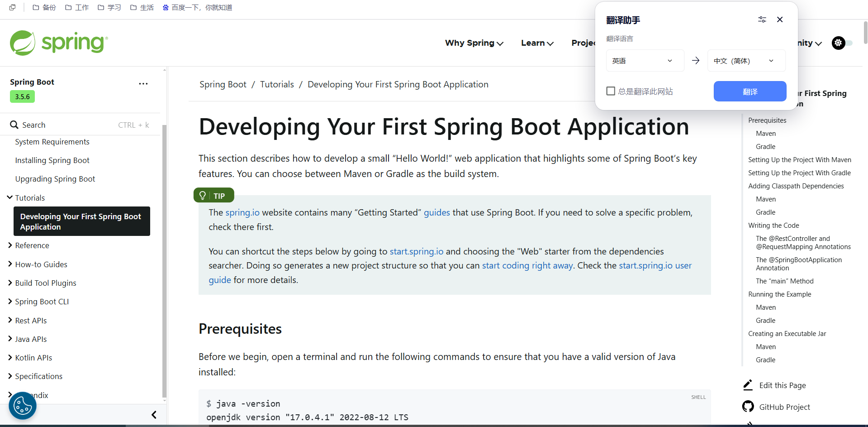Screen dimensions: 868x427
Task: Jump to The @SpringBootApplication Annotation
Action: [x=799, y=264]
